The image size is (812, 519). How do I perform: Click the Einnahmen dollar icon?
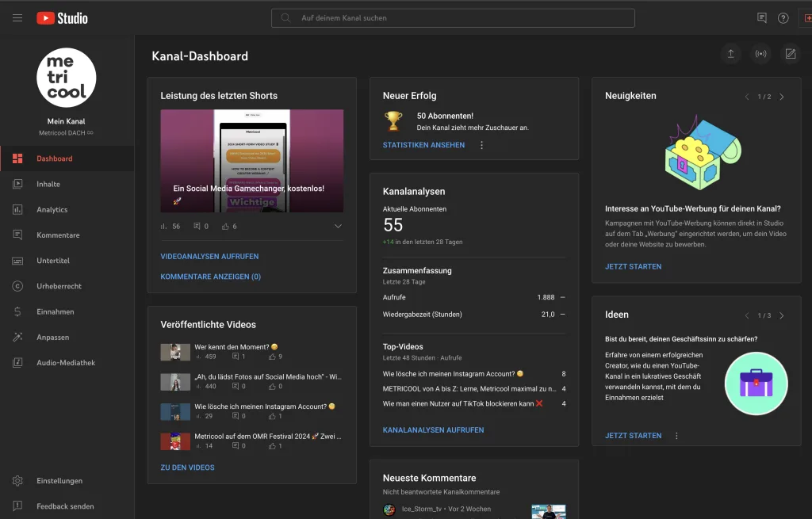click(x=17, y=311)
